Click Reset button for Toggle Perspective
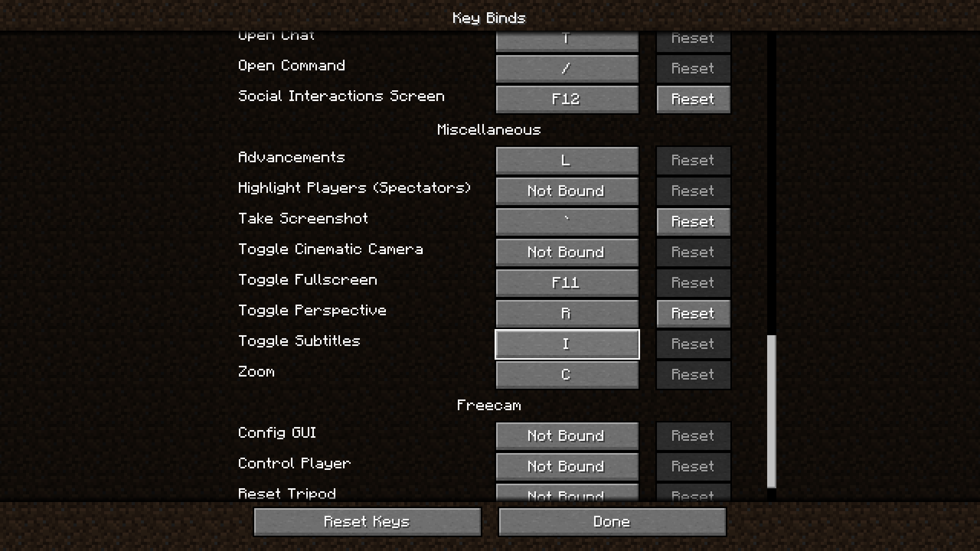Screen dimensions: 980x551 click(693, 313)
